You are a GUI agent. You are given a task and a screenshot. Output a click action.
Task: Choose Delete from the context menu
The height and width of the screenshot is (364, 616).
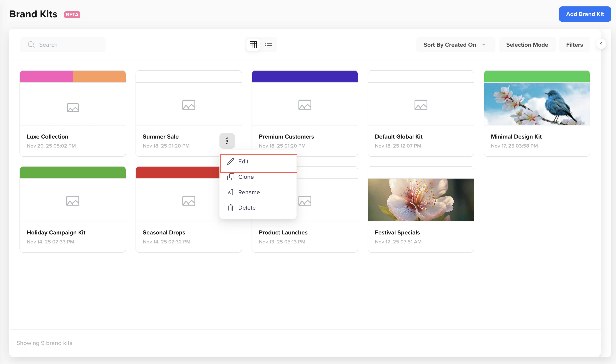coord(258,208)
